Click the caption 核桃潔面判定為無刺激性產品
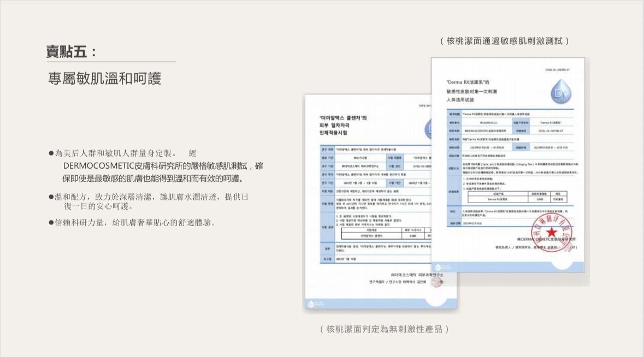This screenshot has width=644, height=357. 384,329
